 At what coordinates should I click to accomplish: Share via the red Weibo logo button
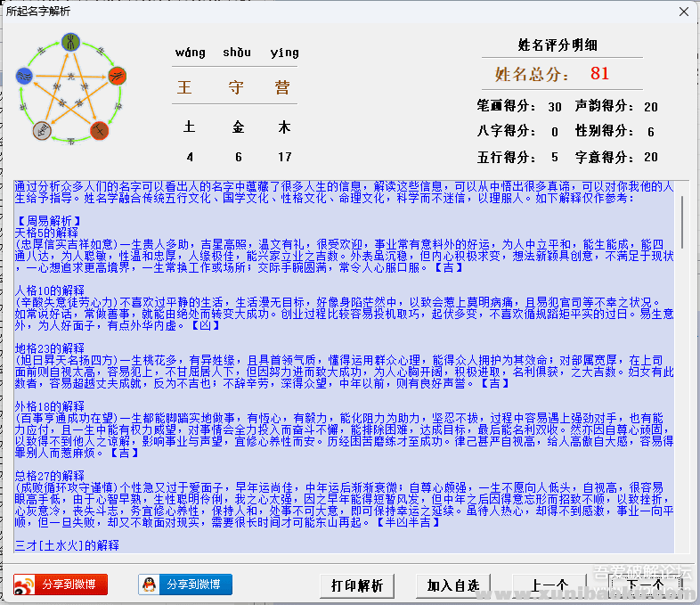coord(61,585)
